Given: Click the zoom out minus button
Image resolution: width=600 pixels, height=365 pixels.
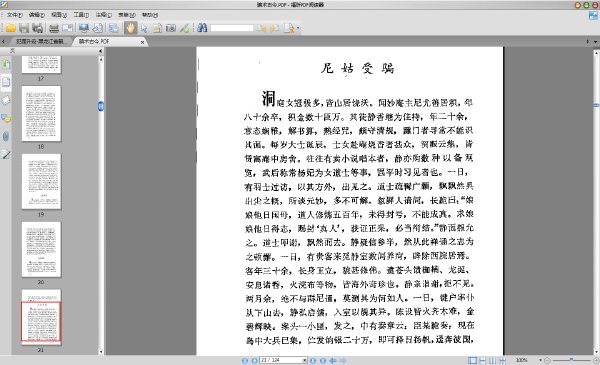Looking at the screenshot, I should coord(547,360).
